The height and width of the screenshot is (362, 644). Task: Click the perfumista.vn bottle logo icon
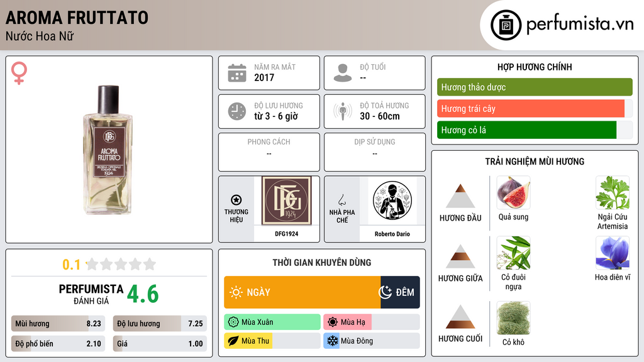pyautogui.click(x=506, y=25)
